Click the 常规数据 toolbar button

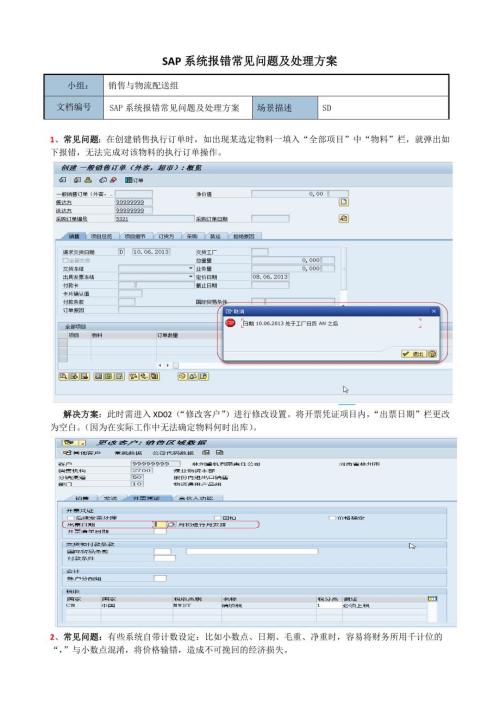tap(128, 452)
